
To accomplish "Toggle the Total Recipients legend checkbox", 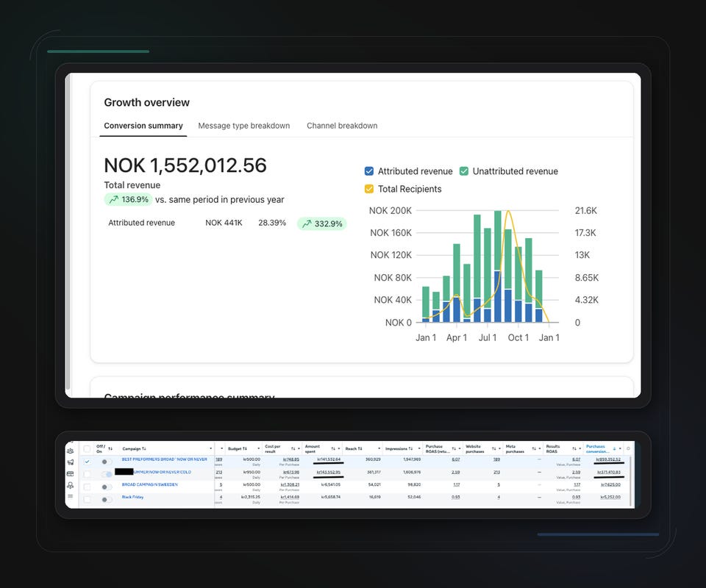I will pyautogui.click(x=369, y=189).
